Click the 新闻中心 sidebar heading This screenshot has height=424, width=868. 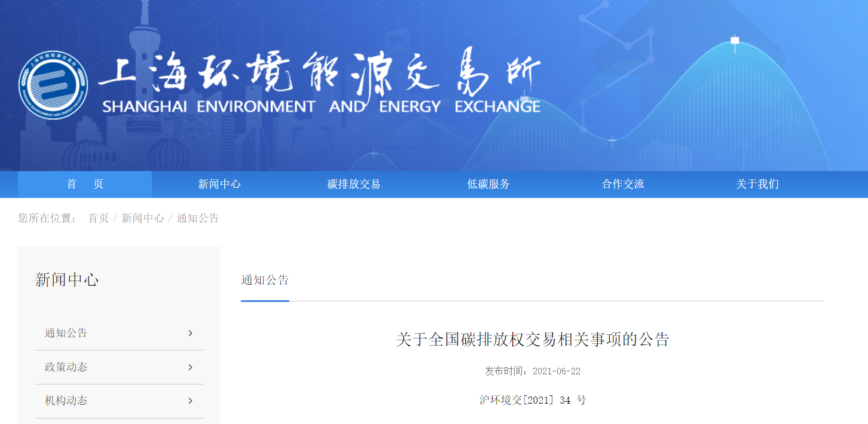(67, 279)
